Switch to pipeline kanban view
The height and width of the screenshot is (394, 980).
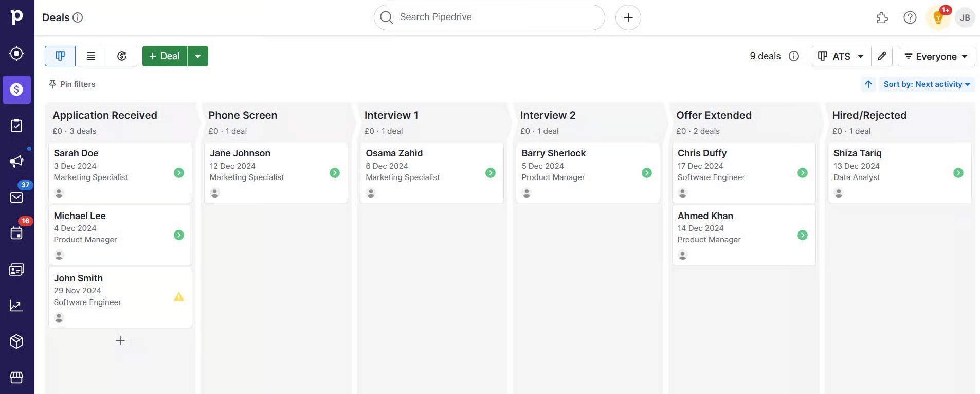point(60,56)
